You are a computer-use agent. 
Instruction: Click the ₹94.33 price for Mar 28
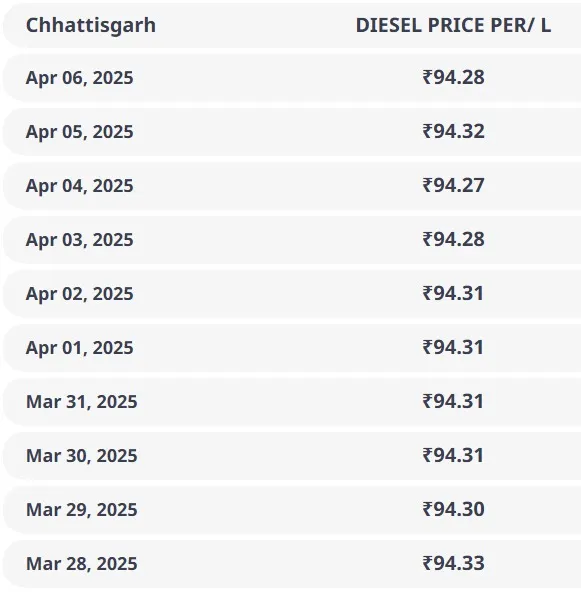(453, 563)
